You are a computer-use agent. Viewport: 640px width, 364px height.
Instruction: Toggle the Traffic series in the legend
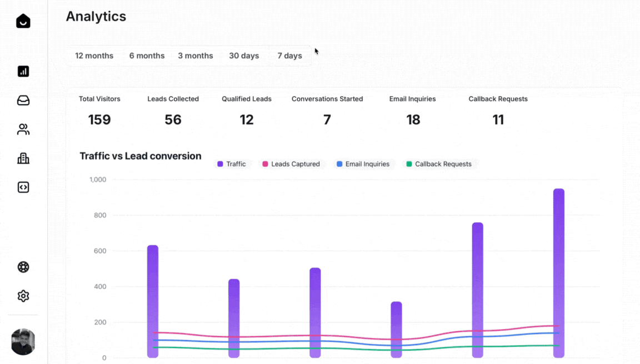232,164
